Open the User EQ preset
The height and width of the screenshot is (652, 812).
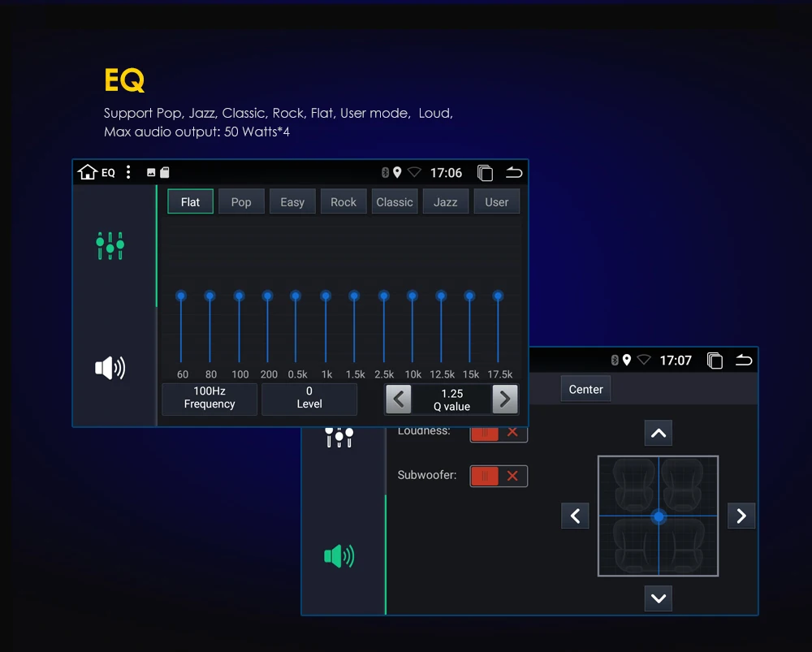(x=497, y=201)
